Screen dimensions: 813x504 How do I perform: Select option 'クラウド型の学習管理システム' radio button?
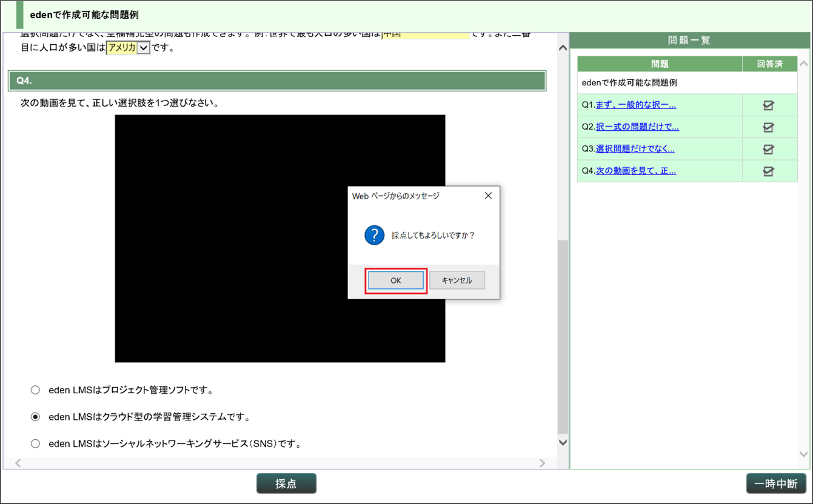coord(35,417)
